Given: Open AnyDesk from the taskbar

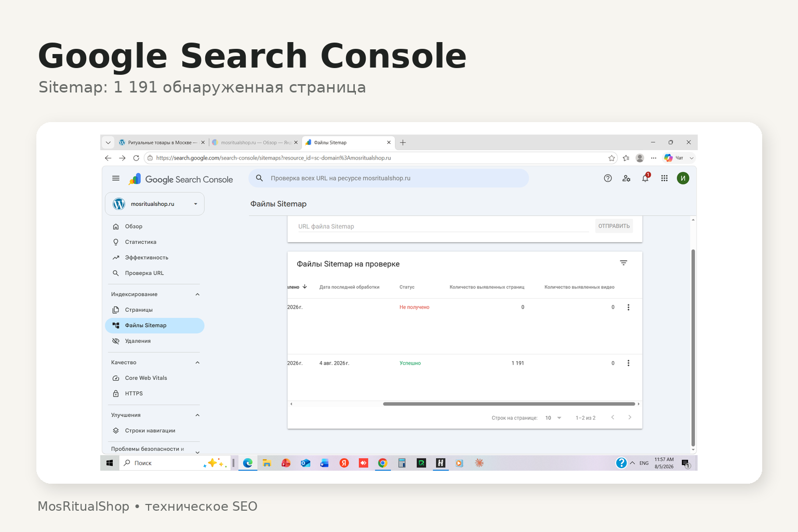Looking at the screenshot, I should tap(363, 463).
